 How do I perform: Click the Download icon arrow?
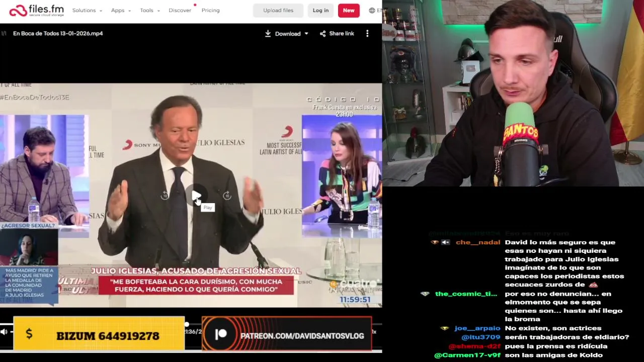click(x=268, y=34)
